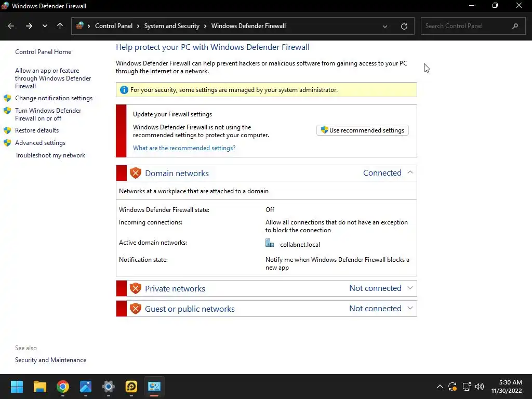This screenshot has height=399, width=532.
Task: Click the Connected status text
Action: [x=382, y=172]
